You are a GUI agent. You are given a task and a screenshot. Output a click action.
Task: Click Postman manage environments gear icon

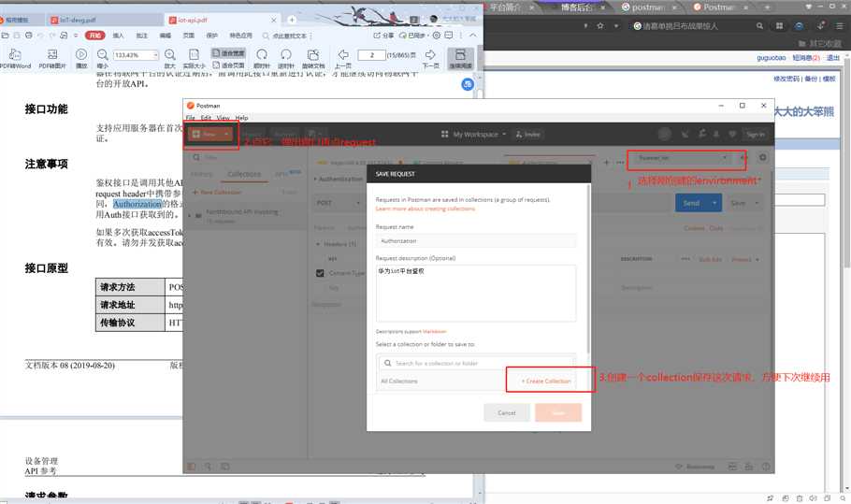(762, 157)
